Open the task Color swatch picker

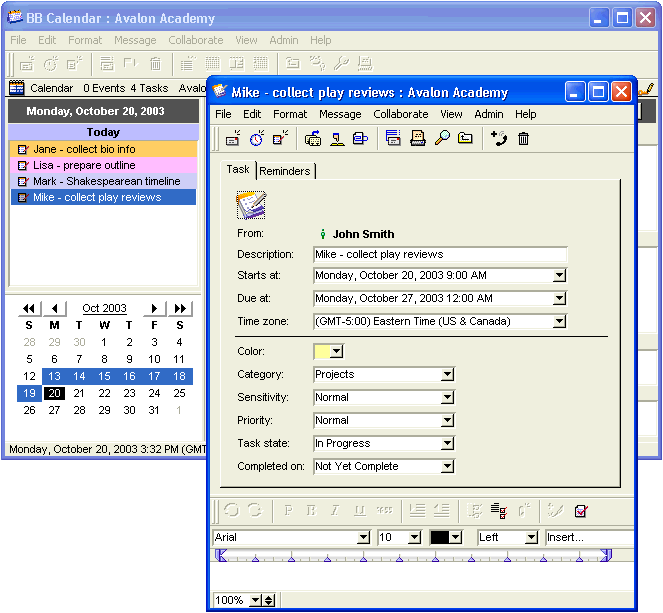click(336, 351)
